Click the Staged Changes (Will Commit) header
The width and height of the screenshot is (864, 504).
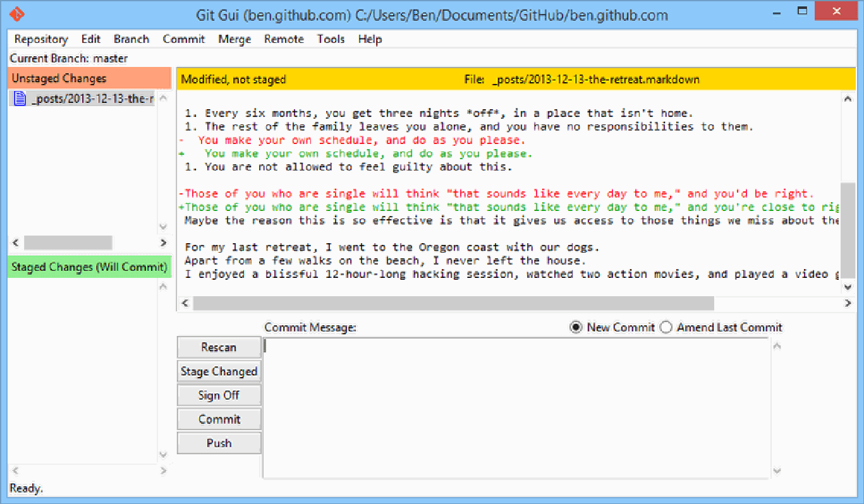[x=89, y=267]
